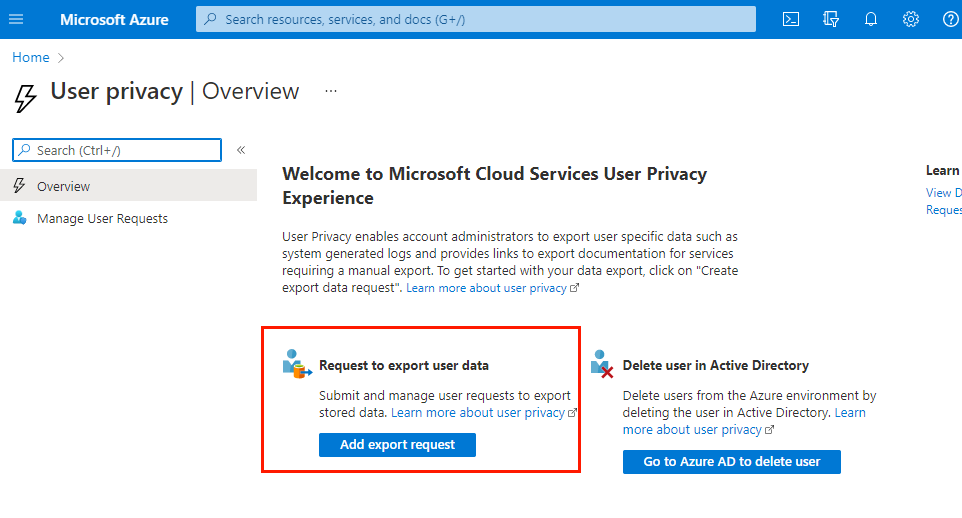Open the ellipsis more options menu

[331, 91]
